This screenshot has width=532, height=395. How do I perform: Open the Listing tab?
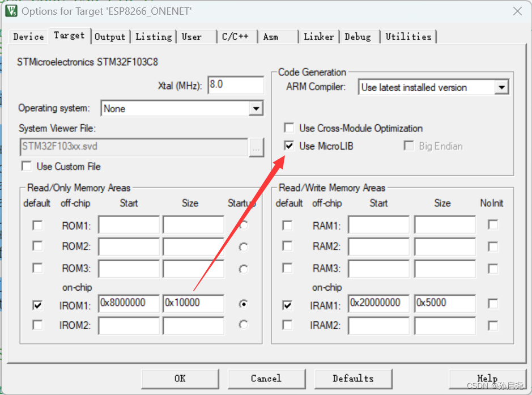(x=154, y=37)
